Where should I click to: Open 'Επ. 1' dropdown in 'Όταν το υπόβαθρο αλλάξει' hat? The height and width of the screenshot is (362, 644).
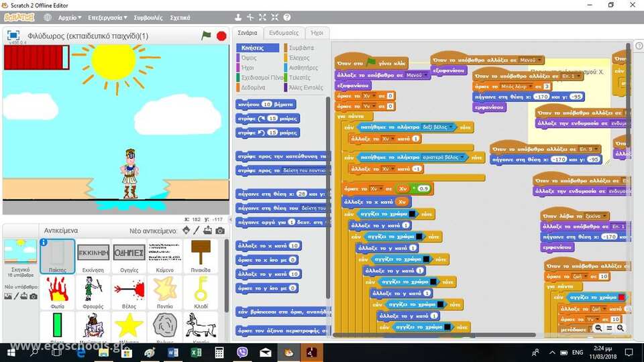pyautogui.click(x=572, y=76)
